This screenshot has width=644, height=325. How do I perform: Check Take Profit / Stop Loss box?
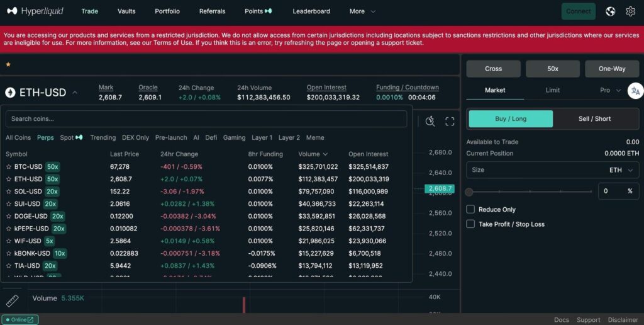[470, 224]
